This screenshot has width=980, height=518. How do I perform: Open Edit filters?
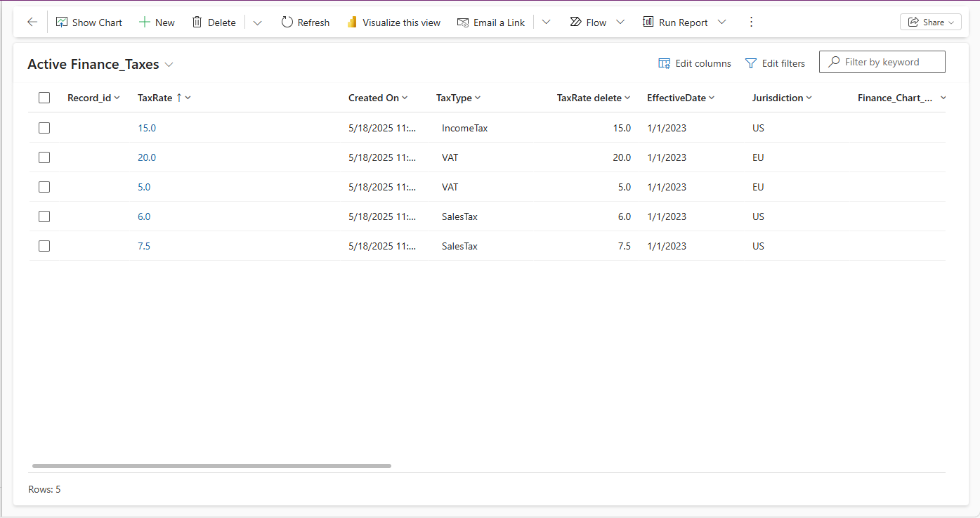775,63
